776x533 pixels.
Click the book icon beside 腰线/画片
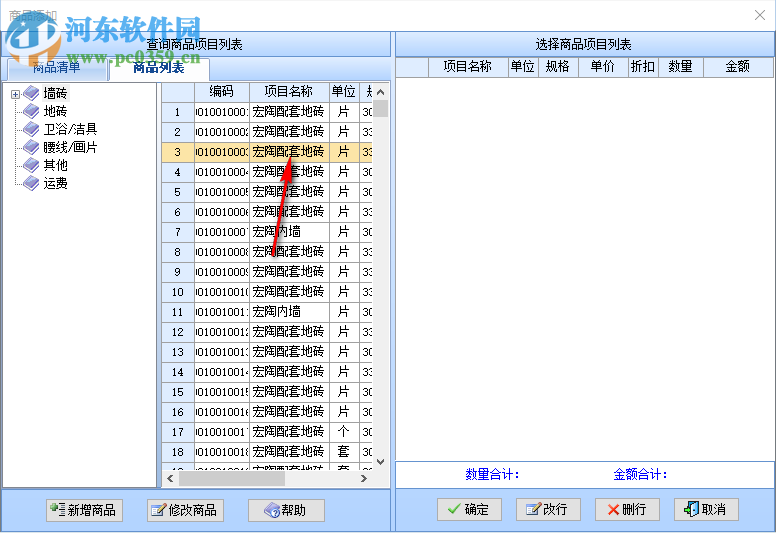[31, 147]
